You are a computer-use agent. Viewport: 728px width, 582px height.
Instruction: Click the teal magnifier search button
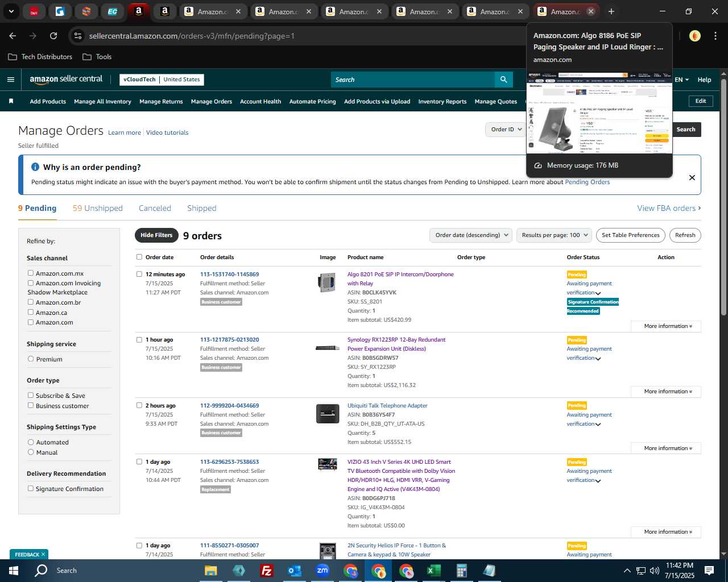pyautogui.click(x=503, y=80)
